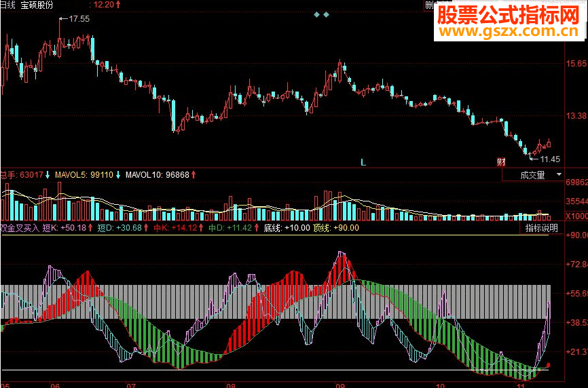Screen dimensions: 588x388
Task: Click the L marker below the candlesticks
Action: 363,163
